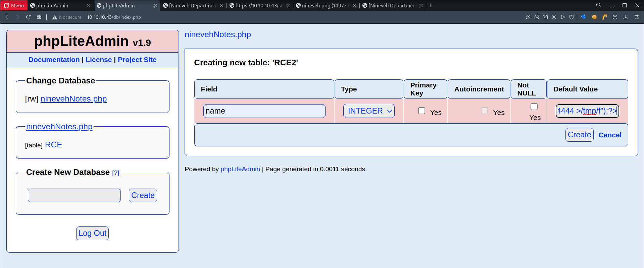Open the Project Site link
The width and height of the screenshot is (644, 268).
(137, 60)
